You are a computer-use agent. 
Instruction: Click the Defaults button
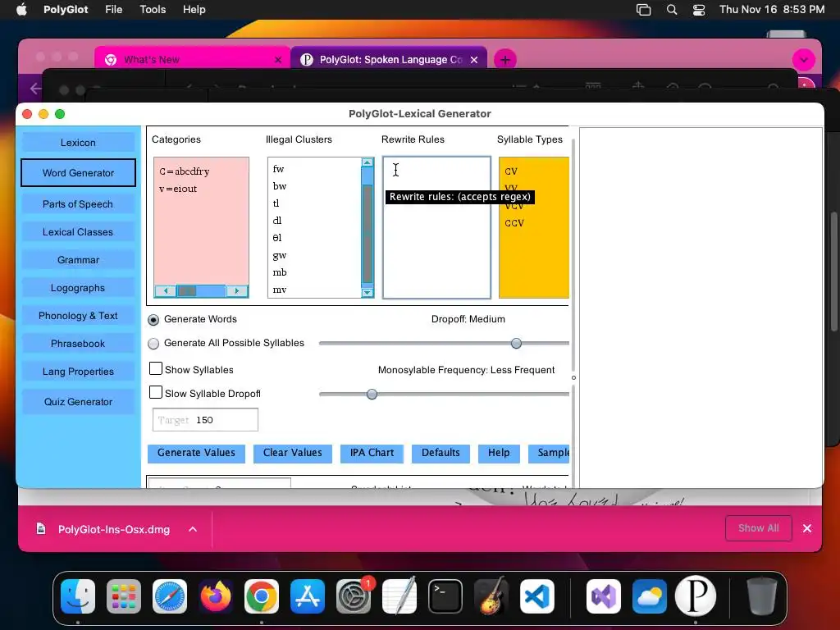pos(441,453)
